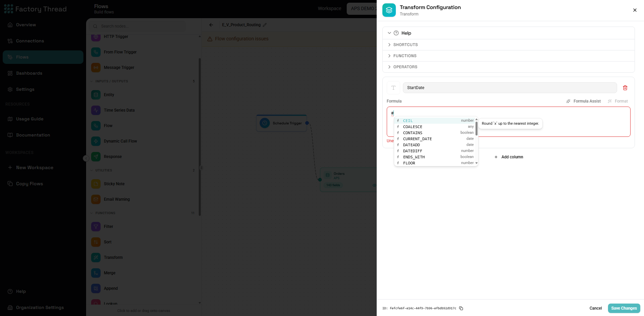The image size is (644, 316).
Task: Expand the OPERATORS section
Action: pos(508,67)
